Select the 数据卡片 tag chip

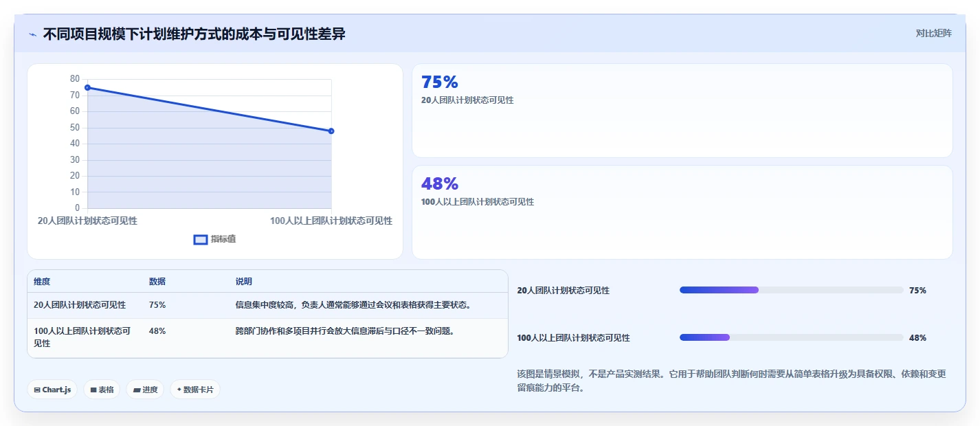pyautogui.click(x=195, y=390)
